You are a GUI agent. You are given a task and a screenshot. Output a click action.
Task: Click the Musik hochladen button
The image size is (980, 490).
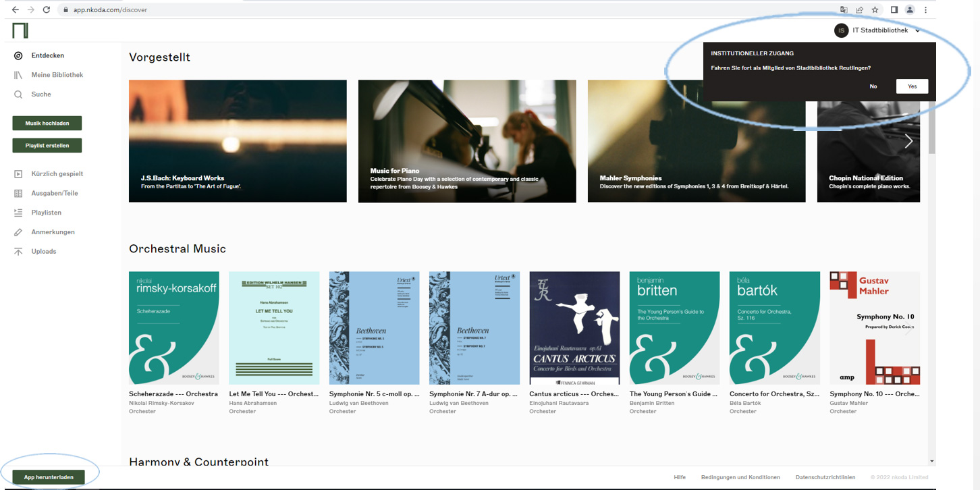point(47,124)
